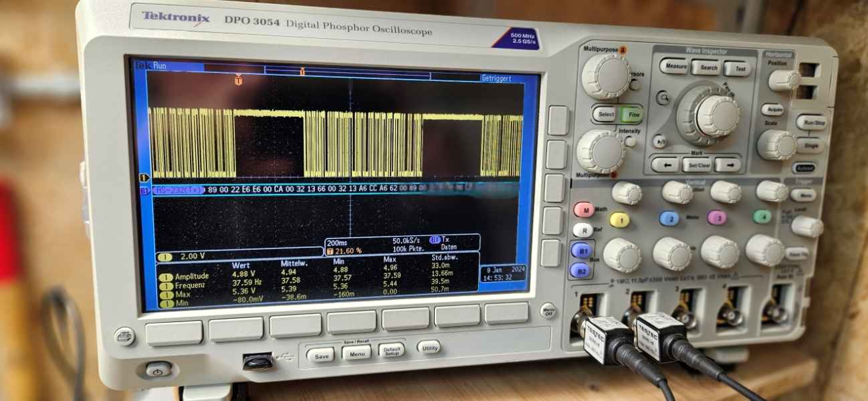The image size is (868, 401).
Task: Select the blue channel 2 button
Action: pyautogui.click(x=669, y=218)
